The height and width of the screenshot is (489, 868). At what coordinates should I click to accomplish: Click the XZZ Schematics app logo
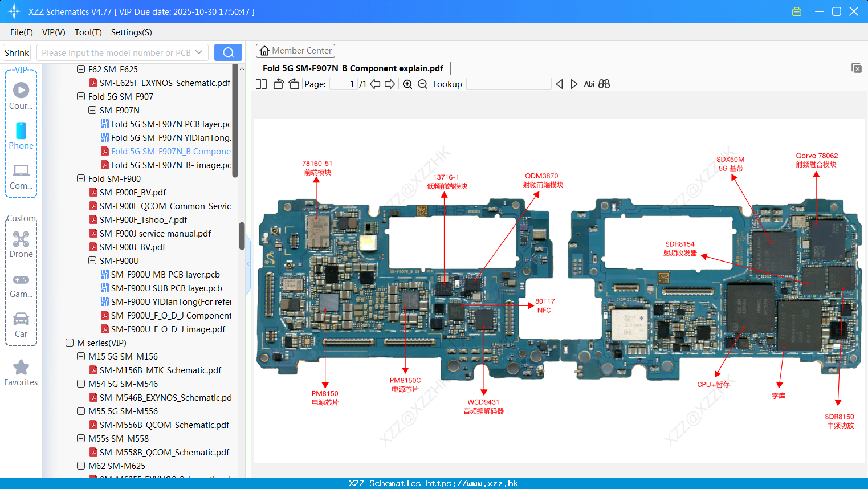pos(14,11)
